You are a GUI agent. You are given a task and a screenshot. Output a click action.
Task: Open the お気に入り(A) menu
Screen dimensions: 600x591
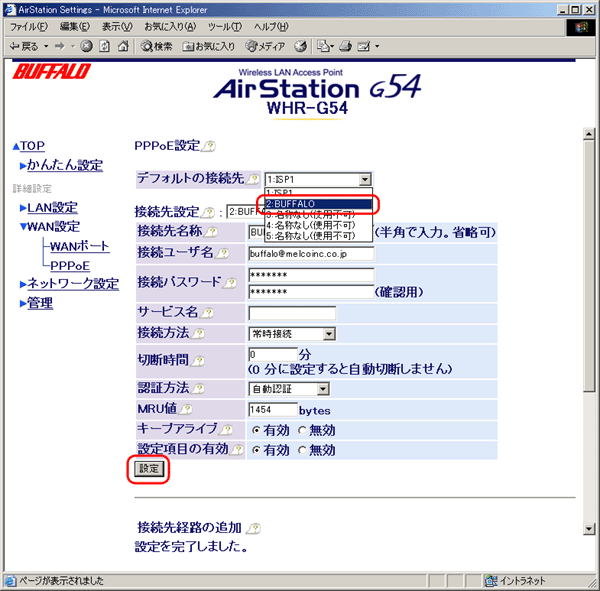point(170,27)
